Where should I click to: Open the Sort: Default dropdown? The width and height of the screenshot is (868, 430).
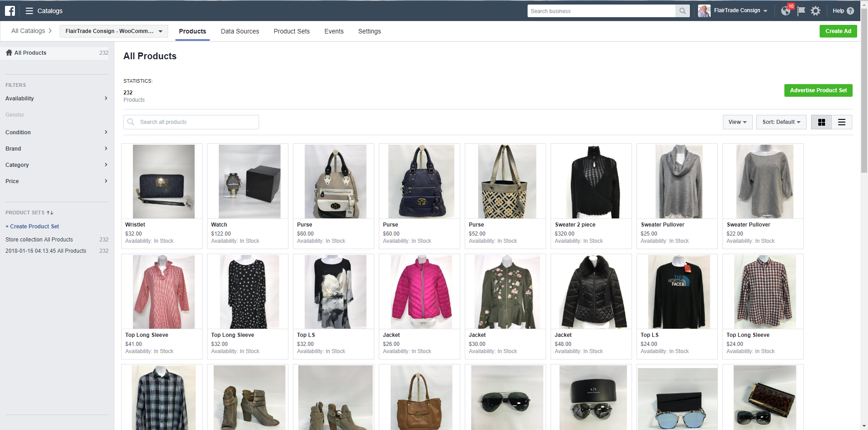[x=781, y=122]
